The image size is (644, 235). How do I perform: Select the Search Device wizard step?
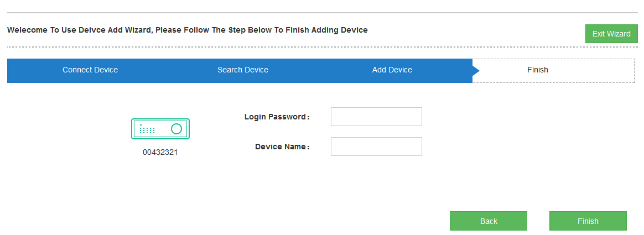(243, 70)
